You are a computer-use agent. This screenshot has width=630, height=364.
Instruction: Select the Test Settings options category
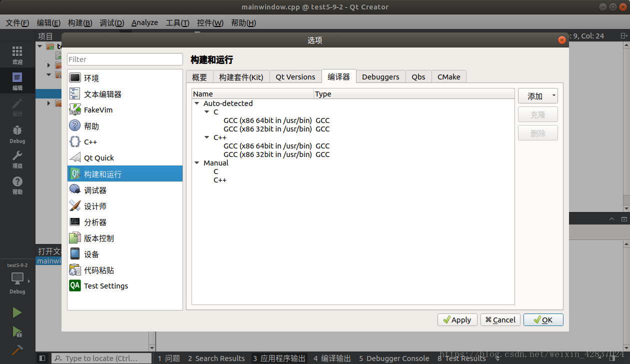pyautogui.click(x=125, y=286)
